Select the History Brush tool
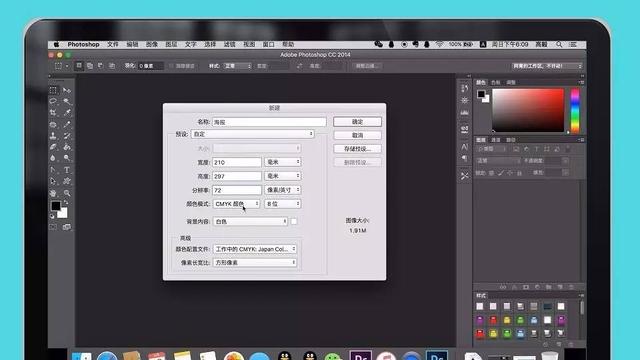 [67, 136]
